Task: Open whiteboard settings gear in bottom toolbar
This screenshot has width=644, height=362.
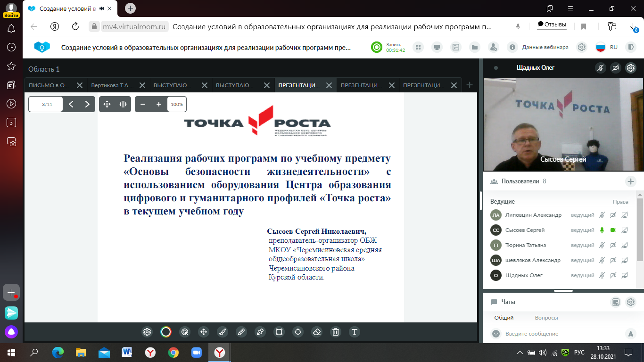Action: coord(147,332)
